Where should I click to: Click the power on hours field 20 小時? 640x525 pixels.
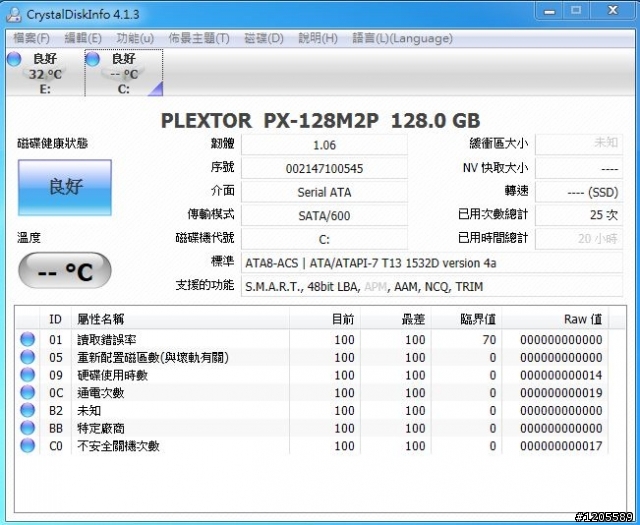[579, 239]
